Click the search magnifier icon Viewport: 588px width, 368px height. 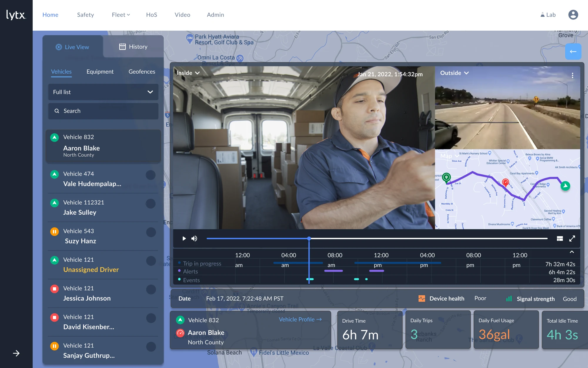57,111
